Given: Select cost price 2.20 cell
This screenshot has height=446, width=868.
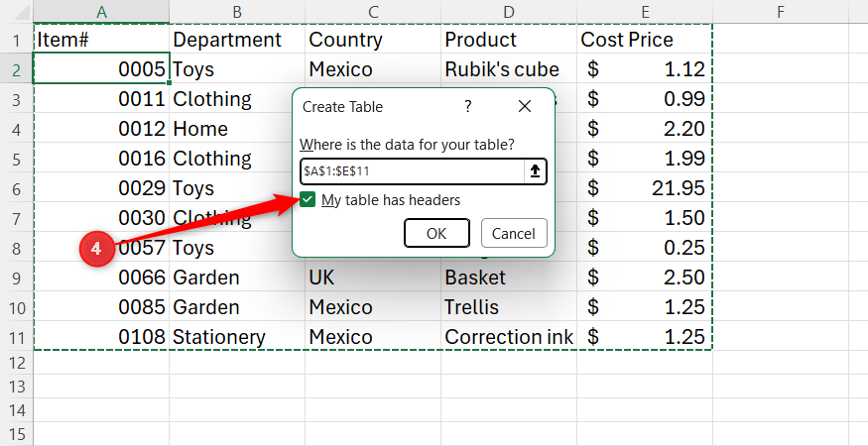Looking at the screenshot, I should tap(645, 129).
